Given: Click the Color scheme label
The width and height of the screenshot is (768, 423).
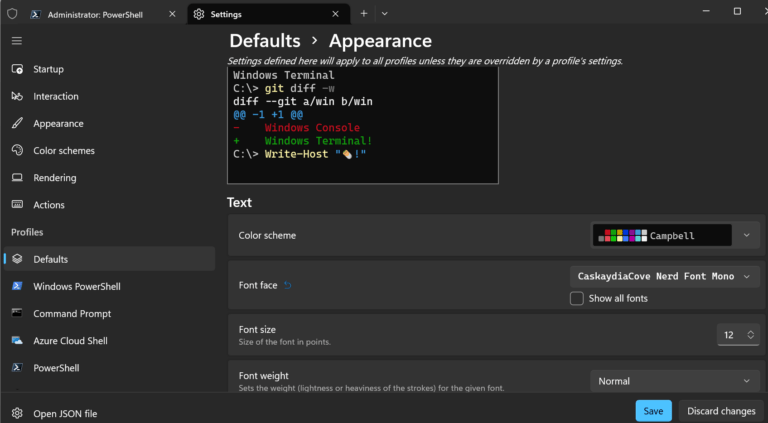Looking at the screenshot, I should point(267,235).
